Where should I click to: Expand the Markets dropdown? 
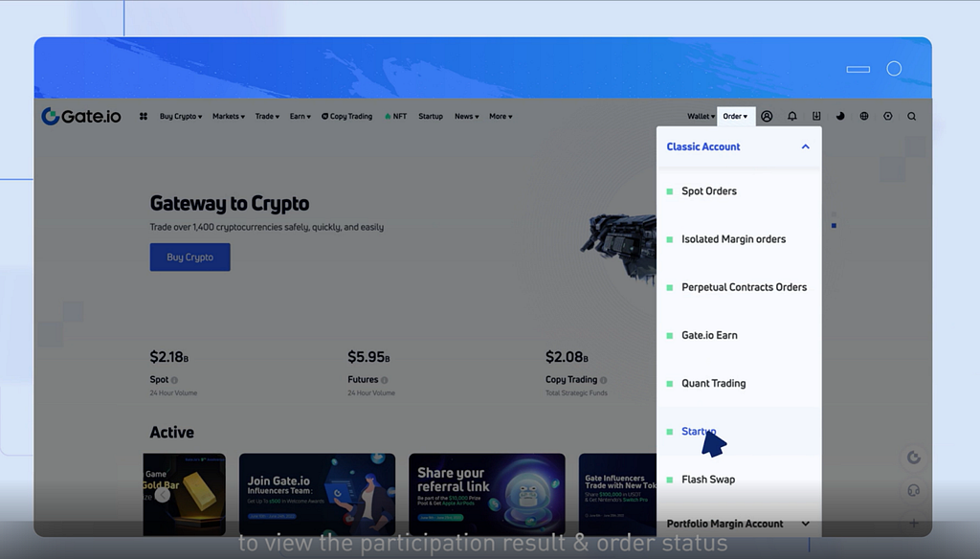pos(229,117)
